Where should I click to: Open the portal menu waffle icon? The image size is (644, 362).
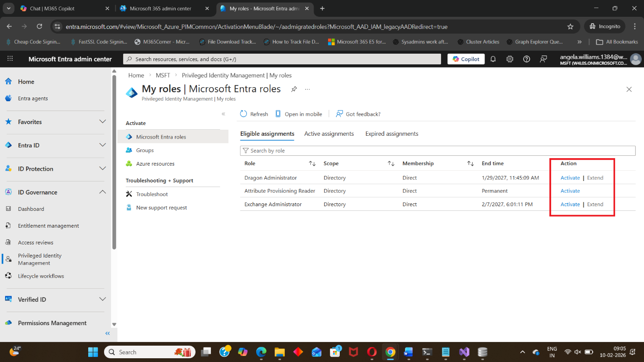tap(10, 59)
